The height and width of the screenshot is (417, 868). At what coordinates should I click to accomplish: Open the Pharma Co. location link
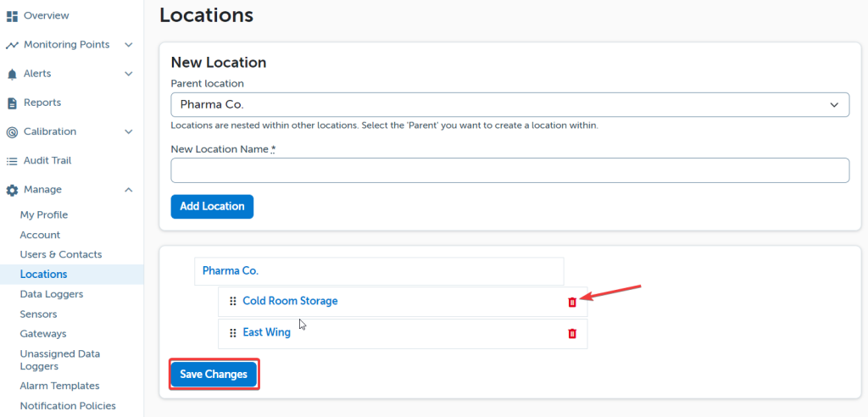[x=231, y=271]
